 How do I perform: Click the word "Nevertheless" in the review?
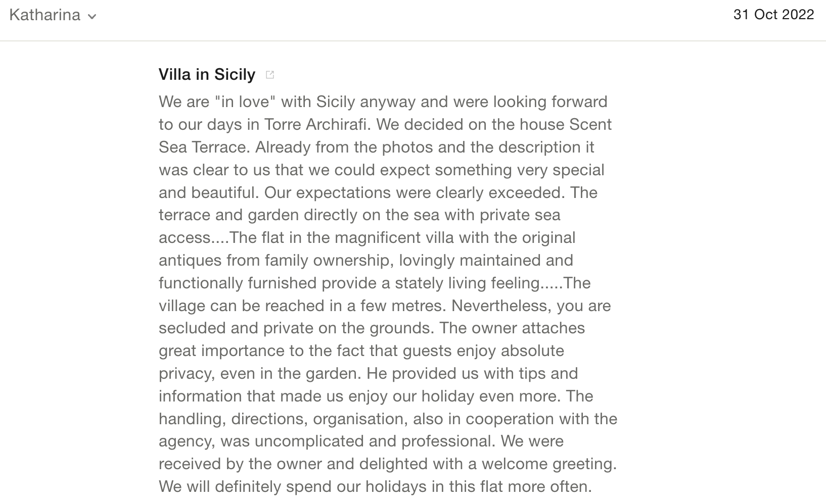point(498,306)
